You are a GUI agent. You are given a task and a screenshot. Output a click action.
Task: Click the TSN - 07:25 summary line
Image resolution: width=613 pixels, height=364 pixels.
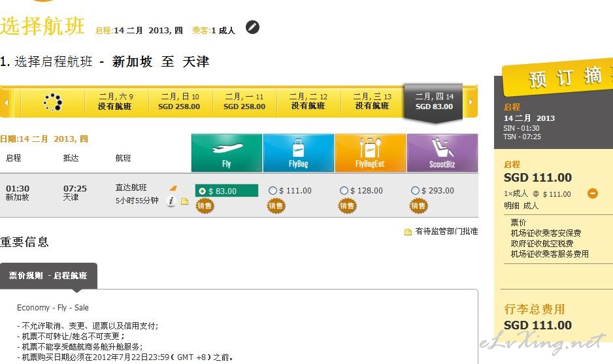(x=522, y=137)
